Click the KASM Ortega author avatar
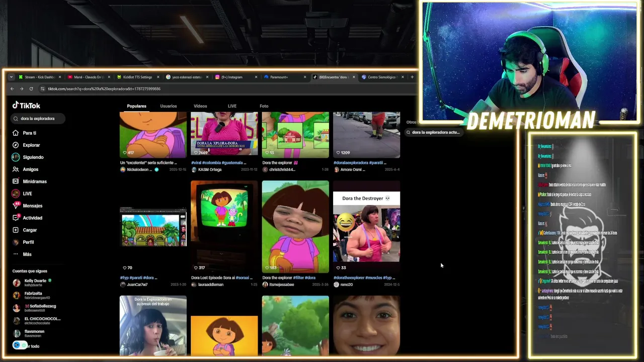644x362 pixels. pos(194,169)
